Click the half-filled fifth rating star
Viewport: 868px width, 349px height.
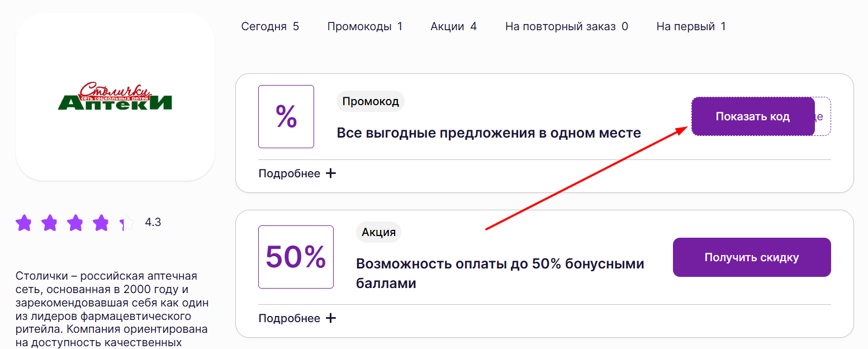[x=127, y=222]
